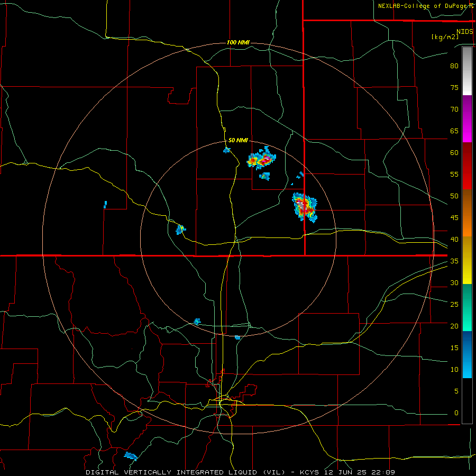
Task: Select the 45 value on the color scale
Action: point(454,218)
